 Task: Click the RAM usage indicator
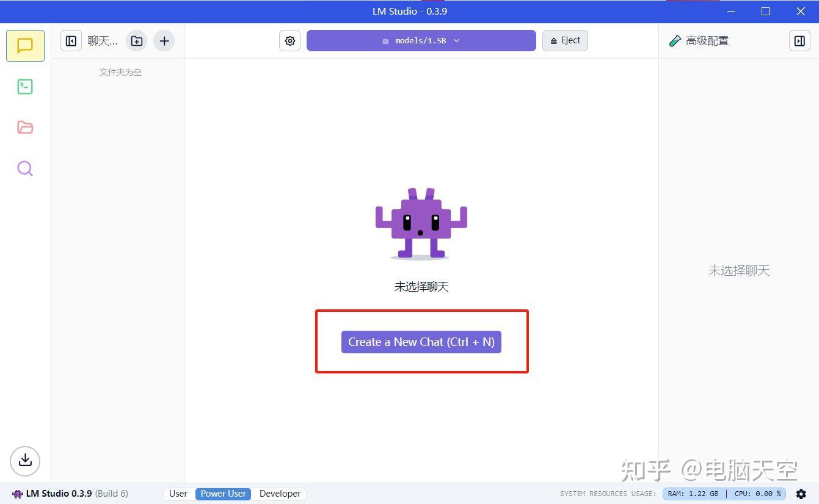coord(693,494)
